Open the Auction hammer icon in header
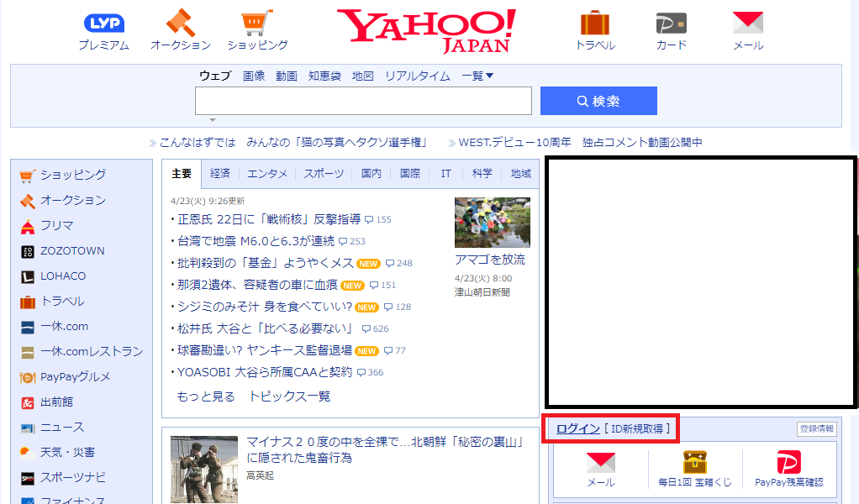This screenshot has height=504, width=859. click(180, 23)
